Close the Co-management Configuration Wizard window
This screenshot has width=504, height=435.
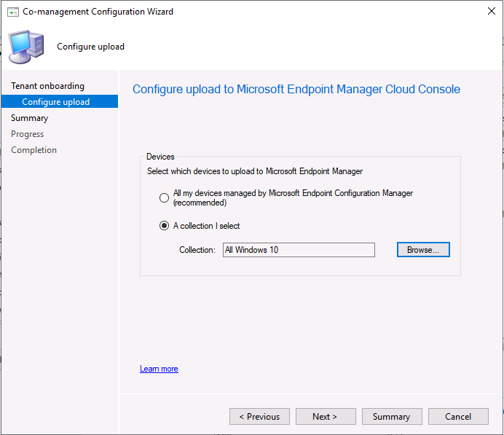491,11
